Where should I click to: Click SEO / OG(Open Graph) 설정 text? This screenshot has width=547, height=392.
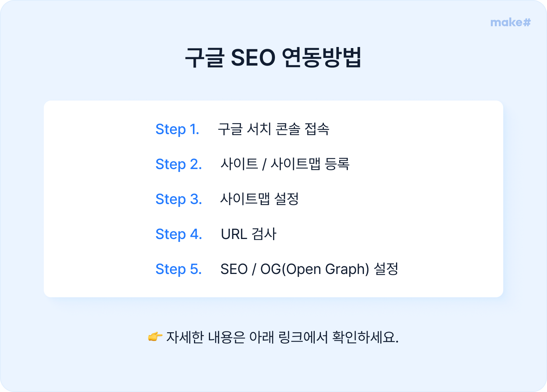[x=309, y=269]
